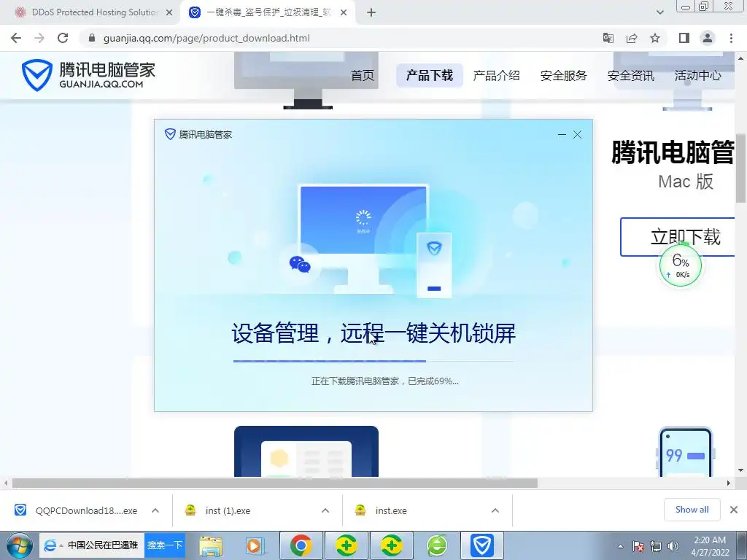Open 活动中心 navigation item
Viewport: 747px width, 560px height.
click(698, 75)
